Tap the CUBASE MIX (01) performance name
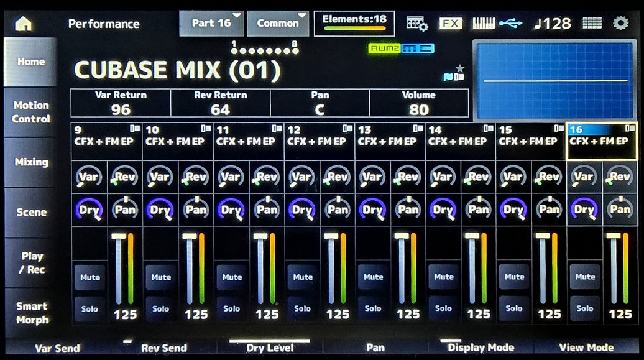 [177, 70]
